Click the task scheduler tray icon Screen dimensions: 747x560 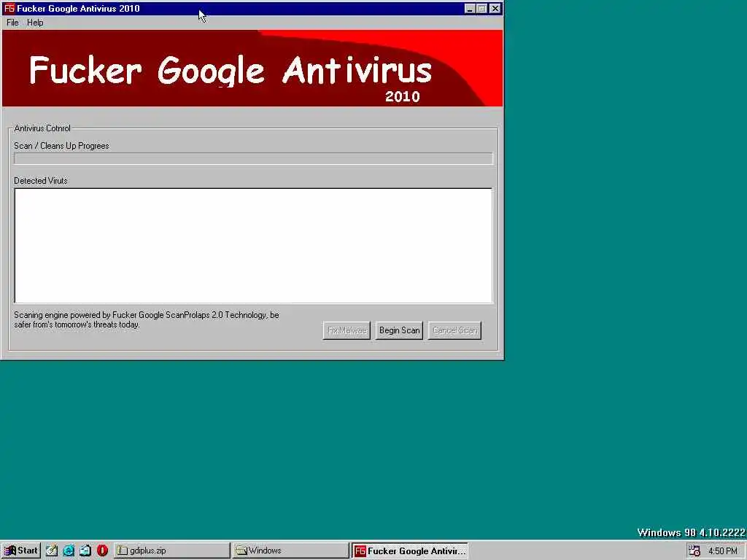694,551
